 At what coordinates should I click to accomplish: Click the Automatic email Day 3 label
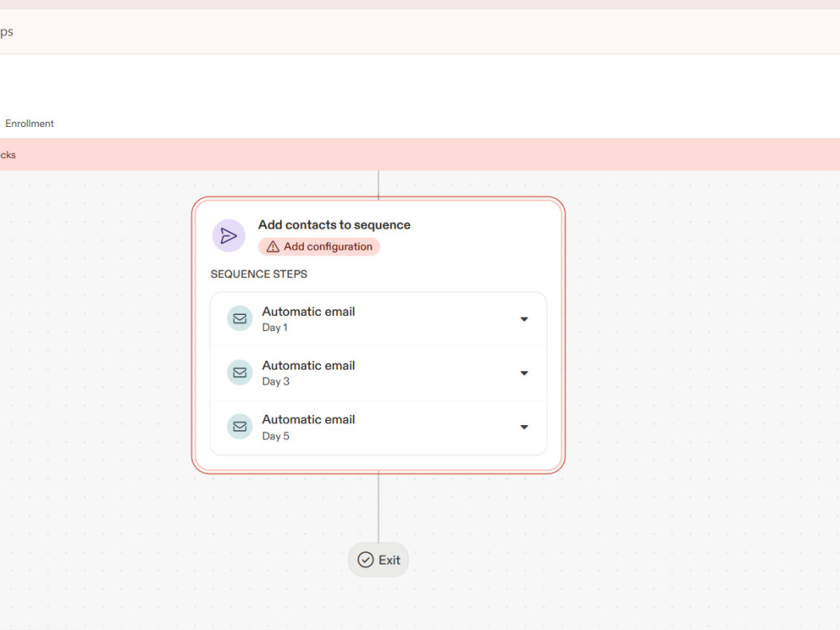(x=308, y=366)
